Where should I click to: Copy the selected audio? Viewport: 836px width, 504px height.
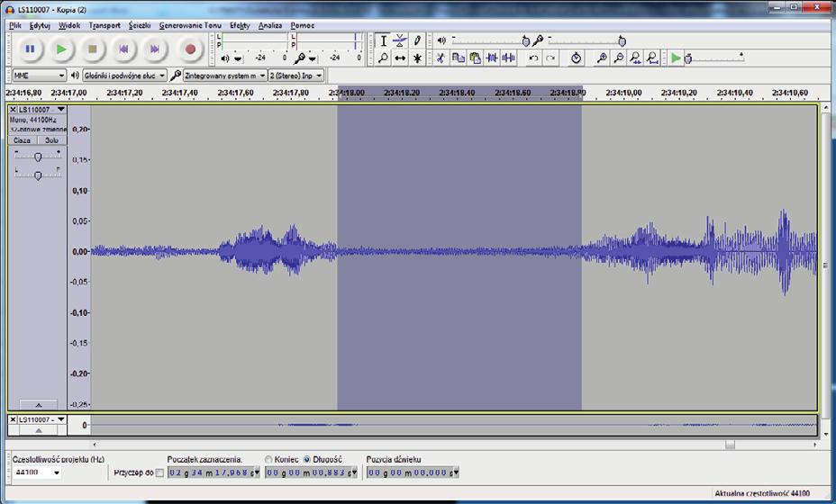point(458,58)
